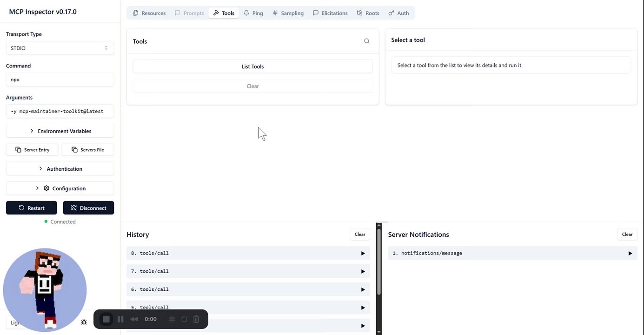Viewport: 644px width, 335px height.
Task: Expand history entry 8. tools/call
Action: tap(248, 253)
